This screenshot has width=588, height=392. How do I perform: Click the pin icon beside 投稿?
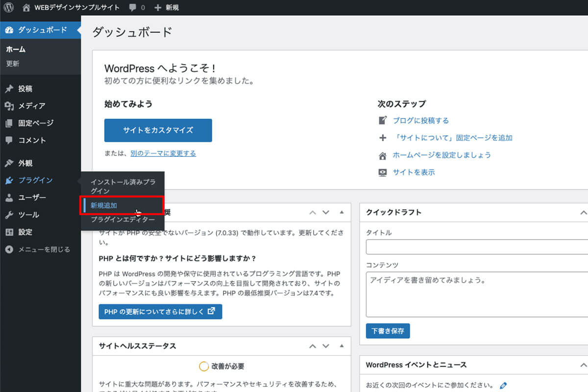click(x=9, y=89)
